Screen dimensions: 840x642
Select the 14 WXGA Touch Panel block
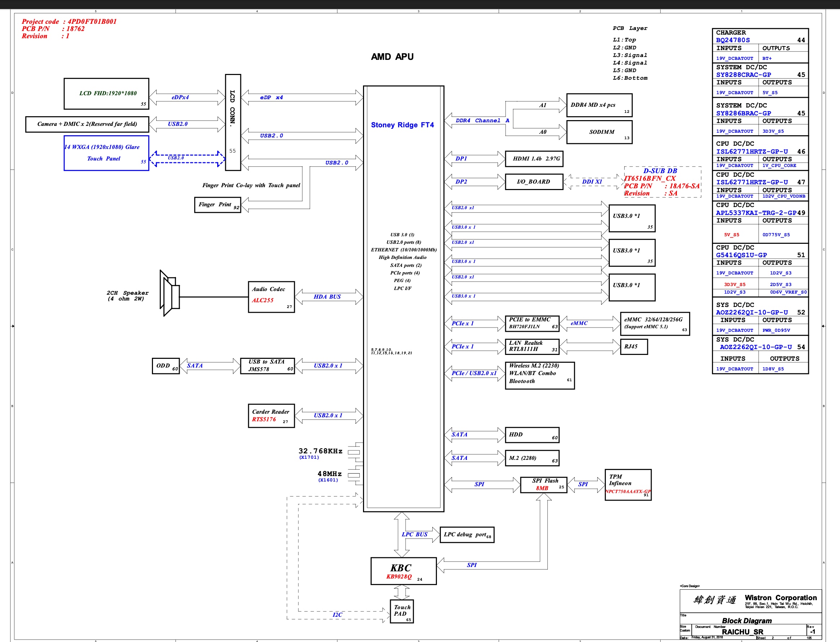[106, 153]
